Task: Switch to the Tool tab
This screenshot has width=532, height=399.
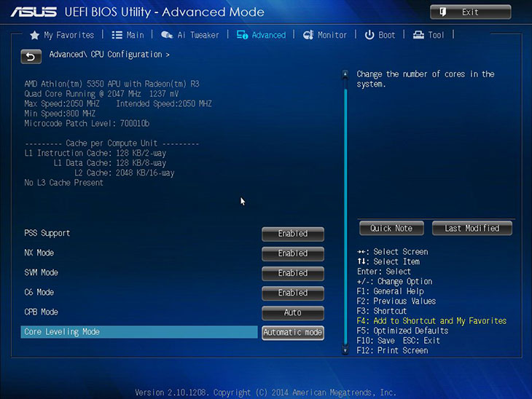Action: click(429, 35)
